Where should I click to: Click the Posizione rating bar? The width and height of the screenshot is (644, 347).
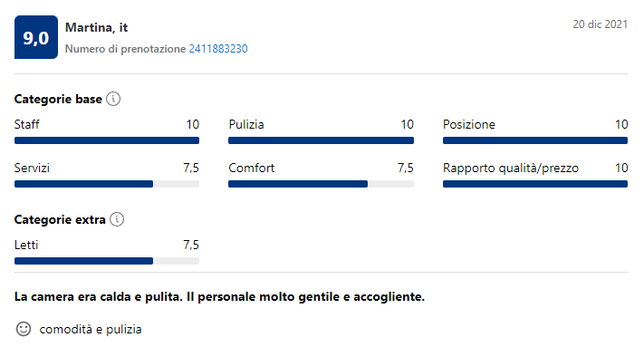pyautogui.click(x=535, y=140)
